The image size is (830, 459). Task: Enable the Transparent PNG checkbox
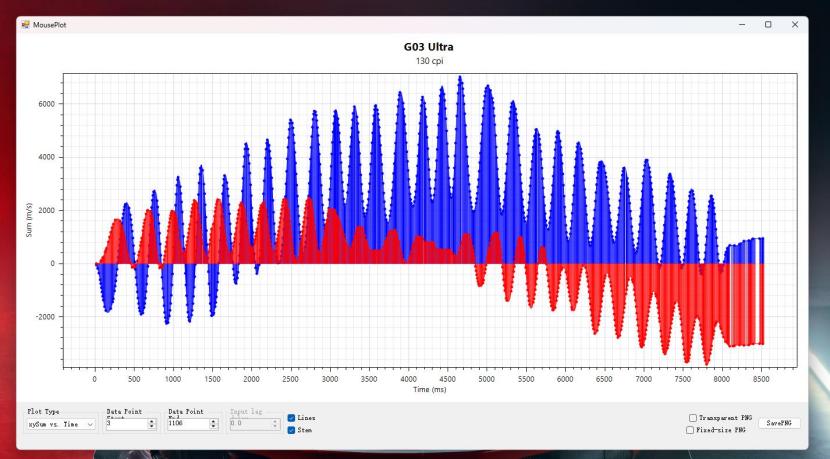click(692, 418)
